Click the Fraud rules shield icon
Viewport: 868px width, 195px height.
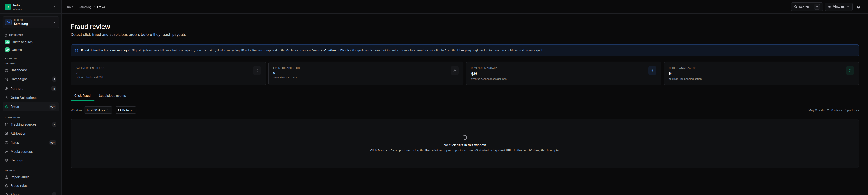click(6, 186)
